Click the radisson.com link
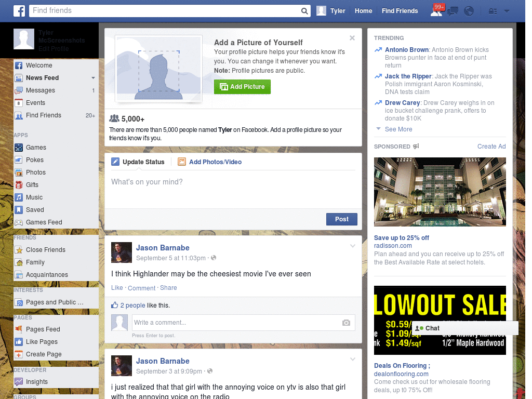 coord(393,246)
